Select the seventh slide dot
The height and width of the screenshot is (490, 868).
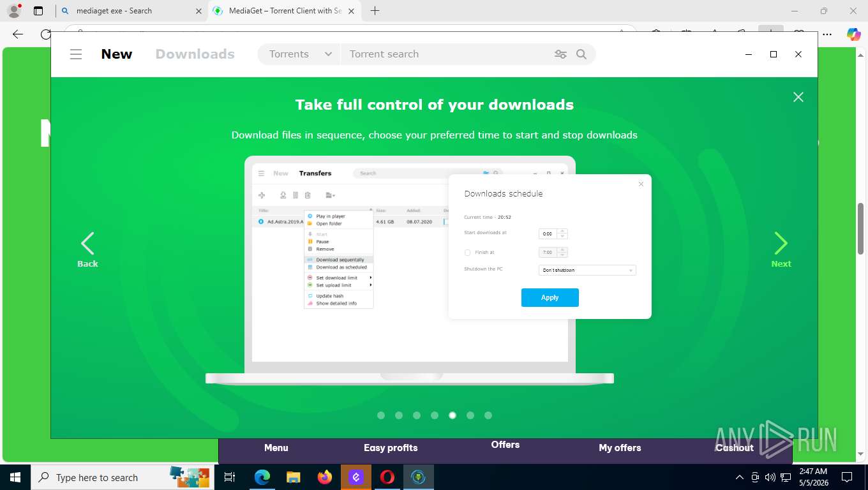(x=488, y=415)
